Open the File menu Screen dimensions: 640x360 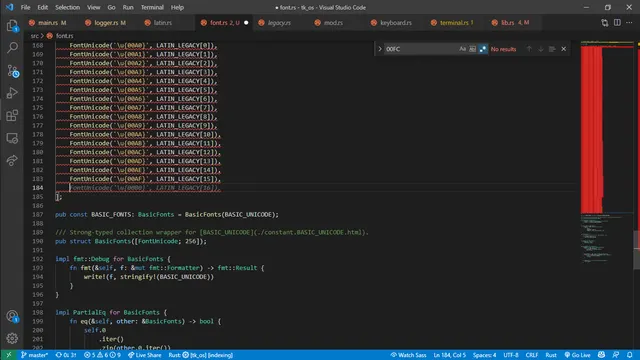(25, 7)
